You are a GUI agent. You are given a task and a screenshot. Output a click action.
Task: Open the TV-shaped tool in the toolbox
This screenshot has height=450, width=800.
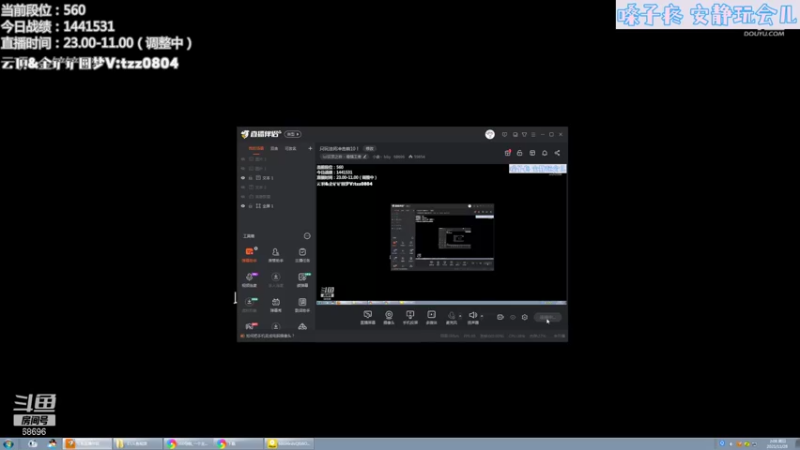pos(276,305)
